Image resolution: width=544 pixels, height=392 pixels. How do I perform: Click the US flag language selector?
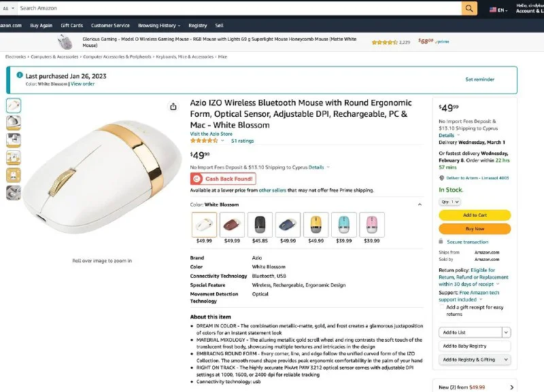pos(493,10)
